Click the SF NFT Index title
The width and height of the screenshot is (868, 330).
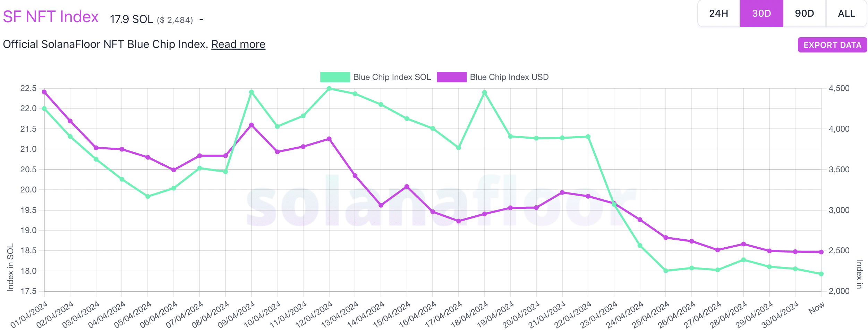51,17
